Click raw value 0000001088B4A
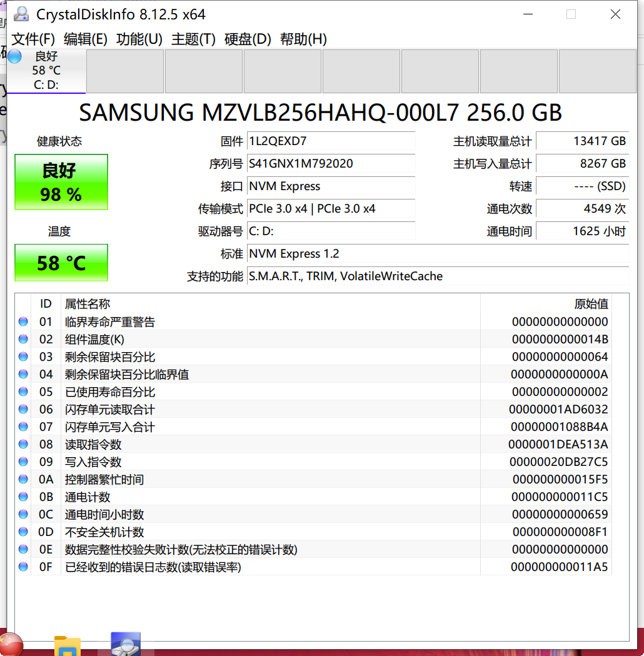This screenshot has height=656, width=644. 559,426
